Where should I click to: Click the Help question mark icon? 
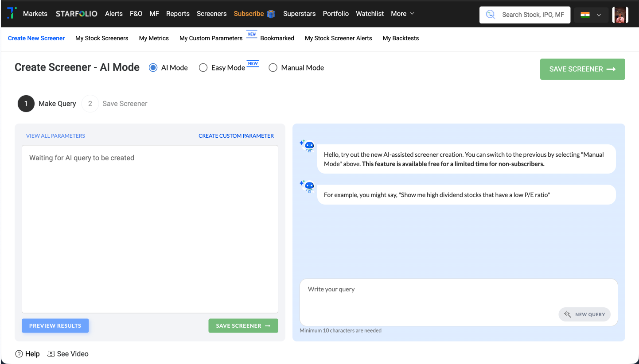(x=19, y=354)
